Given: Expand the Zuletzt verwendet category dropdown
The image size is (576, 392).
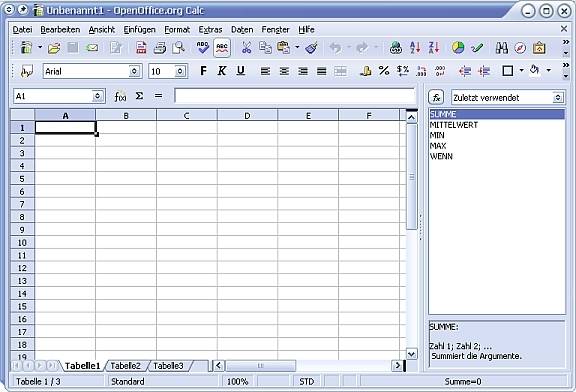Looking at the screenshot, I should (x=557, y=97).
